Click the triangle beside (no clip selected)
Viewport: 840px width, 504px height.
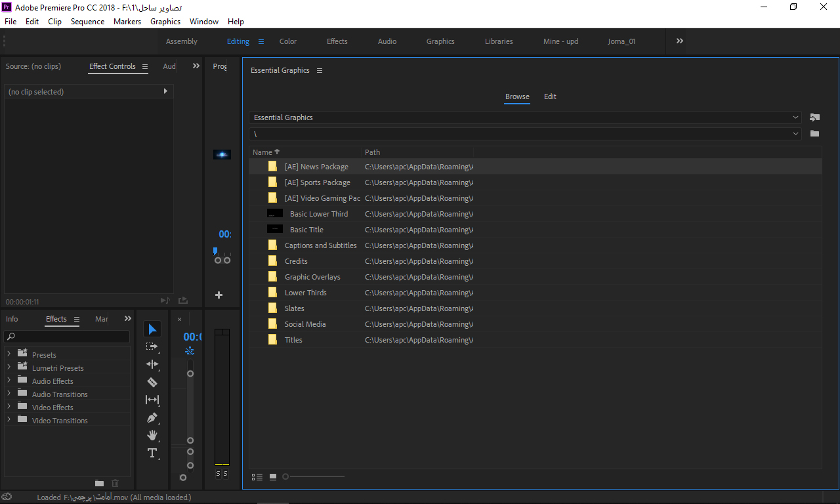165,91
